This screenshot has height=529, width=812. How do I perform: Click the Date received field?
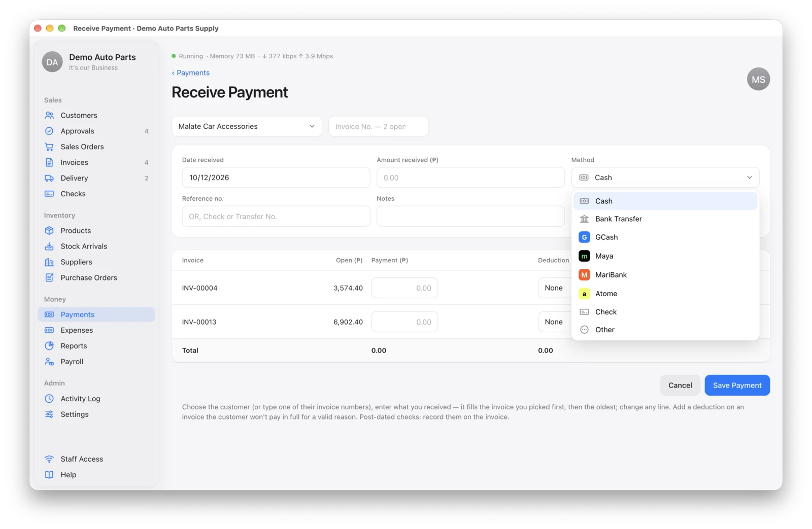(x=276, y=178)
